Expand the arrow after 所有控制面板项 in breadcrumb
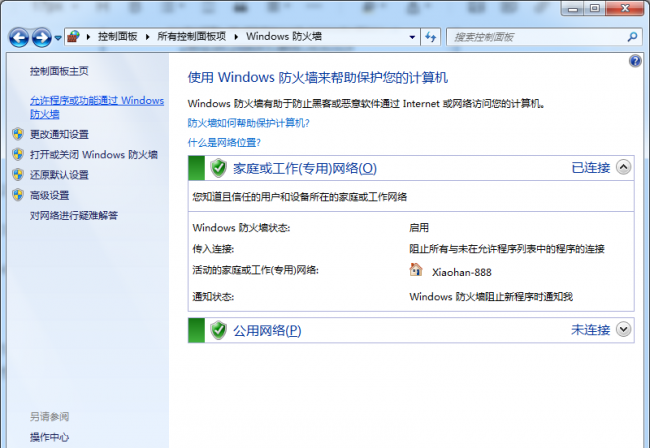Viewport: 650px width, 448px height. 236,37
